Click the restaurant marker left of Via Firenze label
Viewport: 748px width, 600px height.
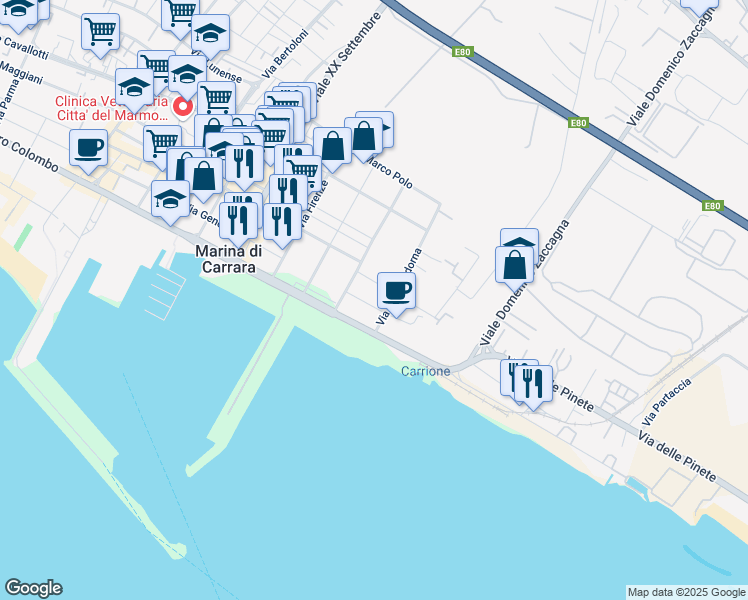282,225
